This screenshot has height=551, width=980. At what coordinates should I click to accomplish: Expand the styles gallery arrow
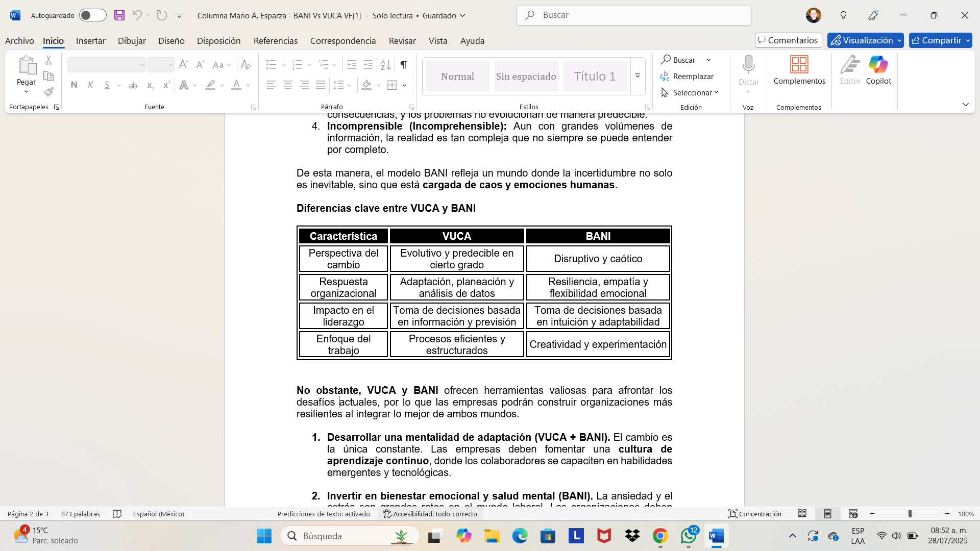tap(638, 76)
